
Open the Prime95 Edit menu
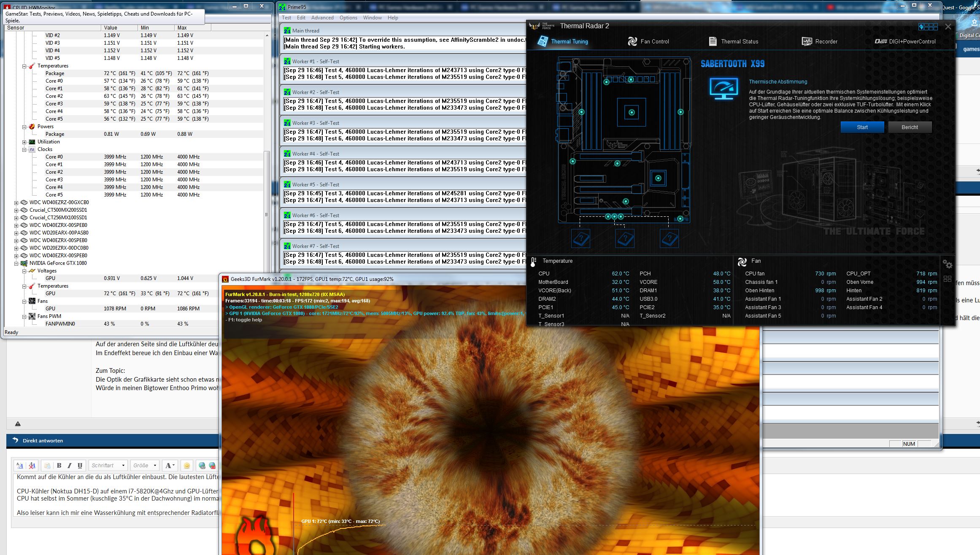pyautogui.click(x=301, y=18)
